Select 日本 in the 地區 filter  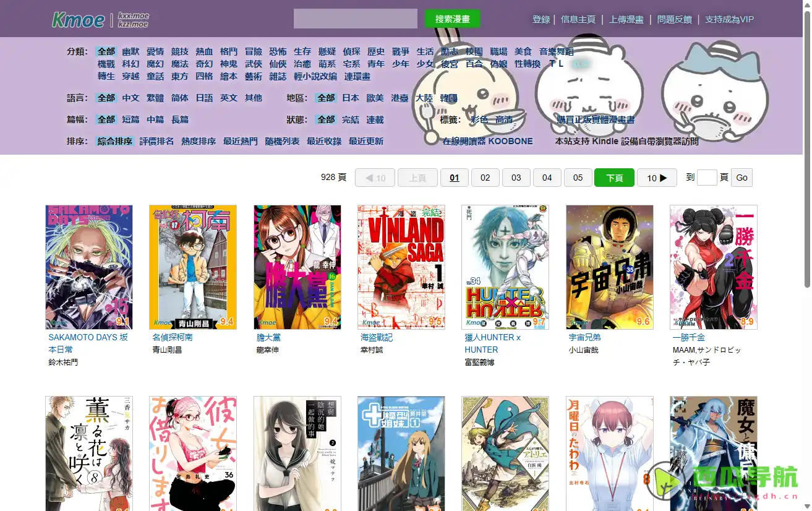tap(351, 98)
